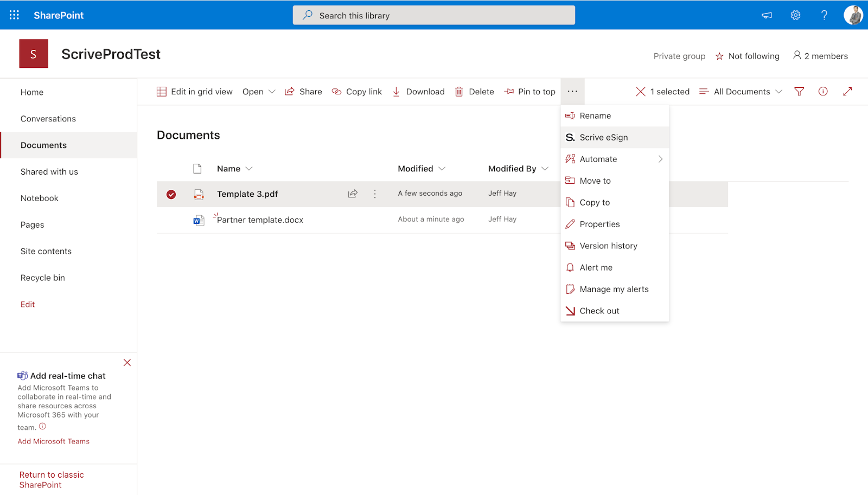Click 'About a minute ago' modified time
Image resolution: width=868 pixels, height=495 pixels.
(431, 219)
